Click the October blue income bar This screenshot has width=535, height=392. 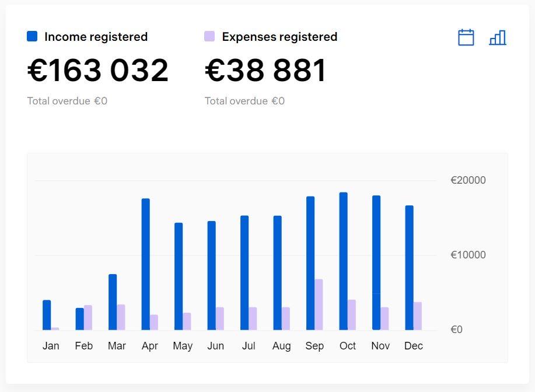(343, 261)
